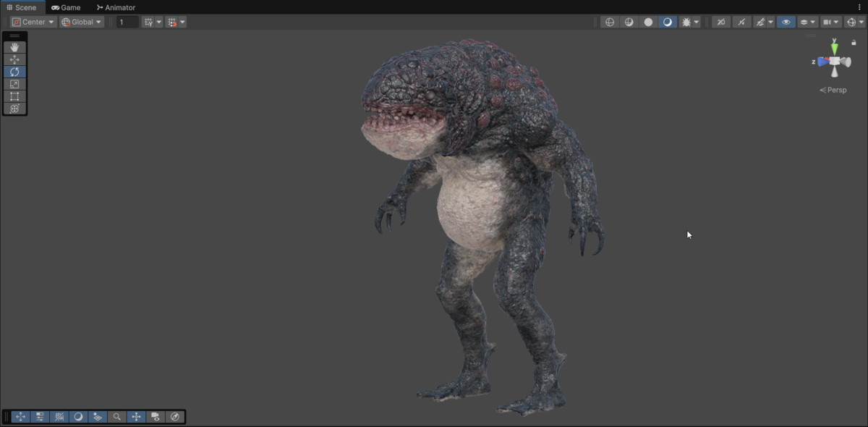868x427 pixels.
Task: Switch to the Game tab
Action: click(x=66, y=7)
